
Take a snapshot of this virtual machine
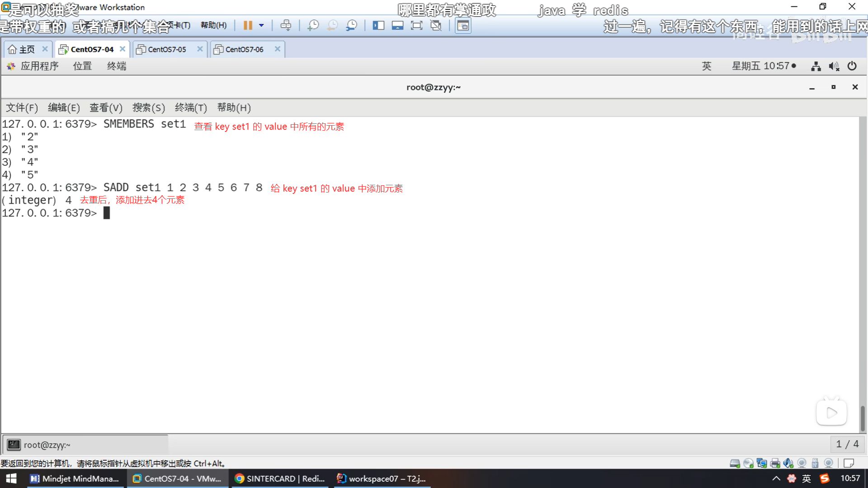tap(313, 25)
